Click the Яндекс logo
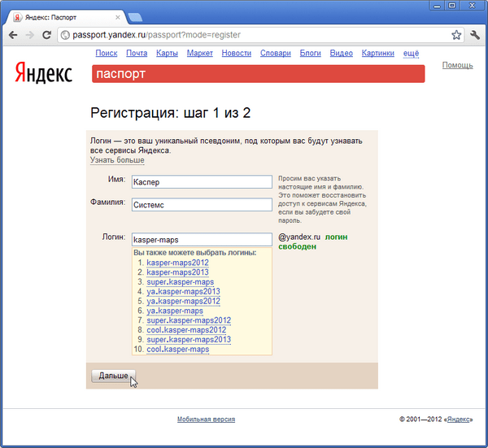Image resolution: width=488 pixels, height=448 pixels. [x=44, y=72]
